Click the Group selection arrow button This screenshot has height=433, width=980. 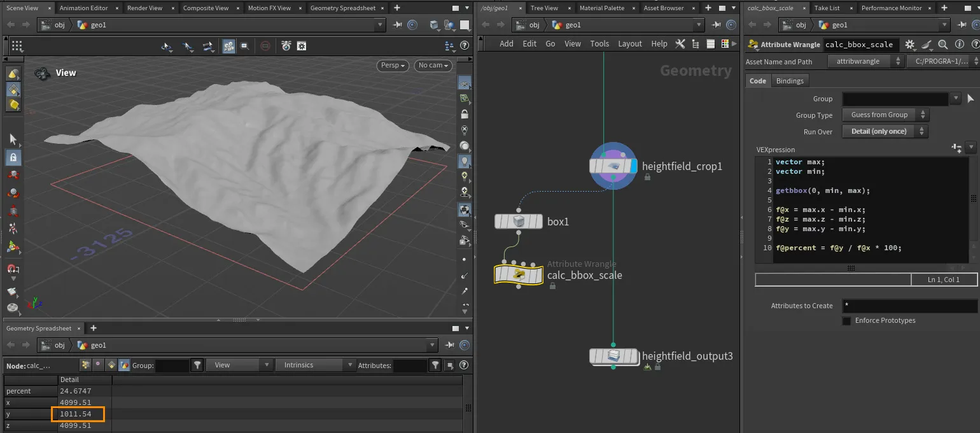tap(970, 99)
